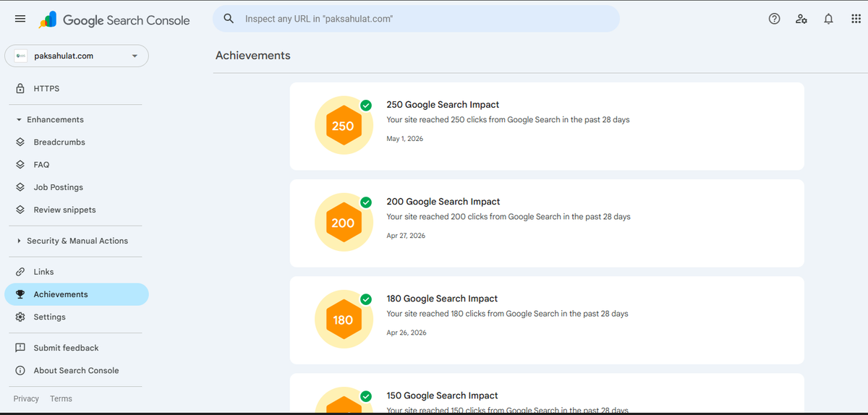Click the Breadcrumbs layers icon
The width and height of the screenshot is (868, 415).
point(20,142)
